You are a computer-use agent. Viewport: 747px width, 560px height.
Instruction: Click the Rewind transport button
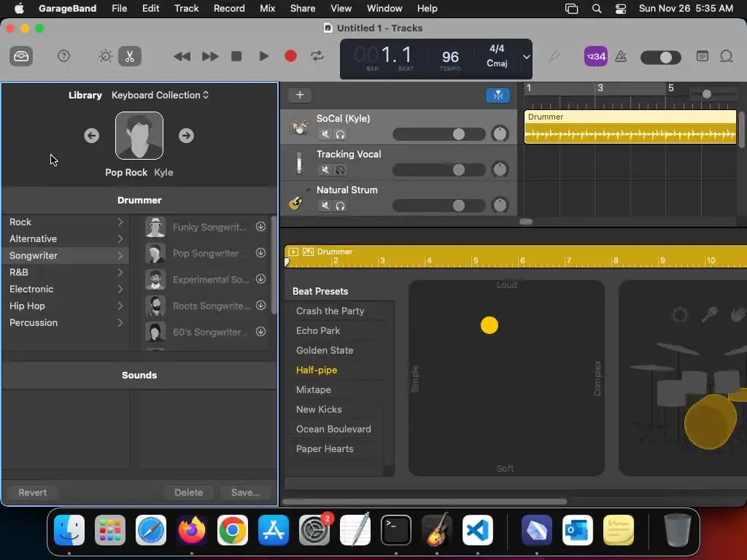point(182,57)
